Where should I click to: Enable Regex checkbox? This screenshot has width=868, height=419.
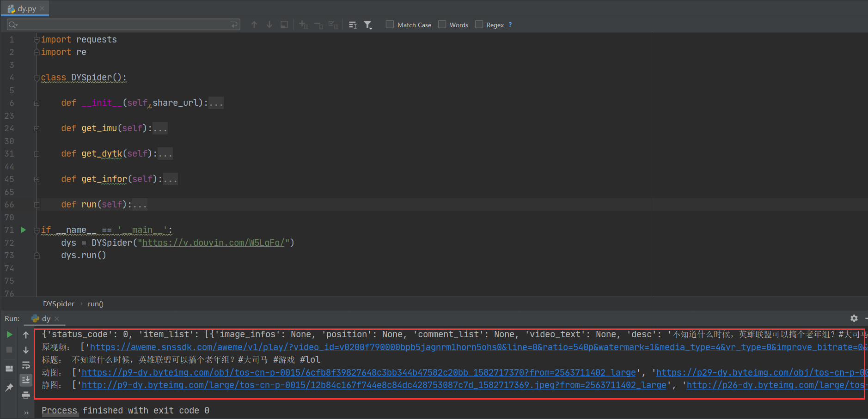(x=479, y=24)
